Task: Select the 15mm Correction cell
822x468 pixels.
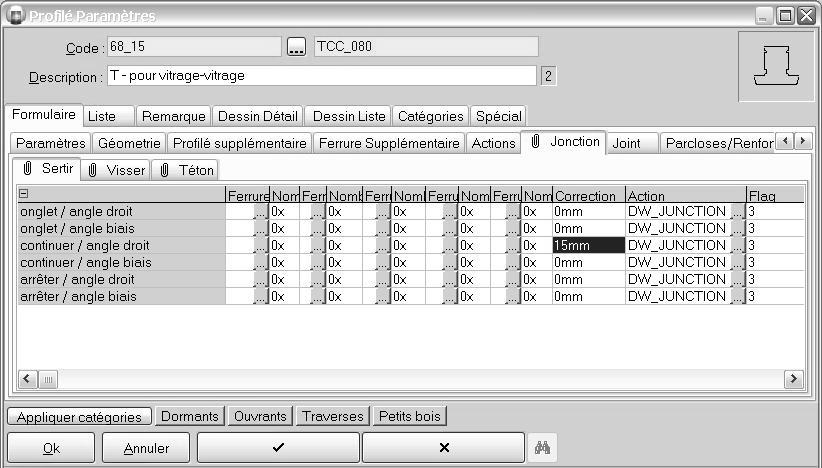Action: 589,245
